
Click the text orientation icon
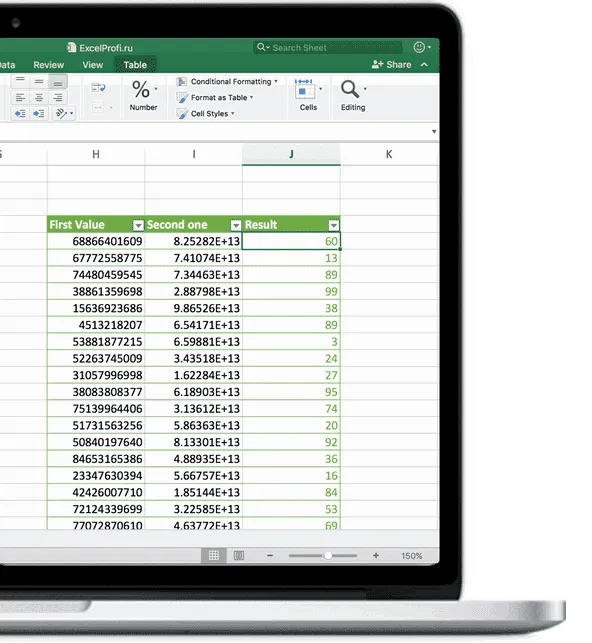coord(61,113)
